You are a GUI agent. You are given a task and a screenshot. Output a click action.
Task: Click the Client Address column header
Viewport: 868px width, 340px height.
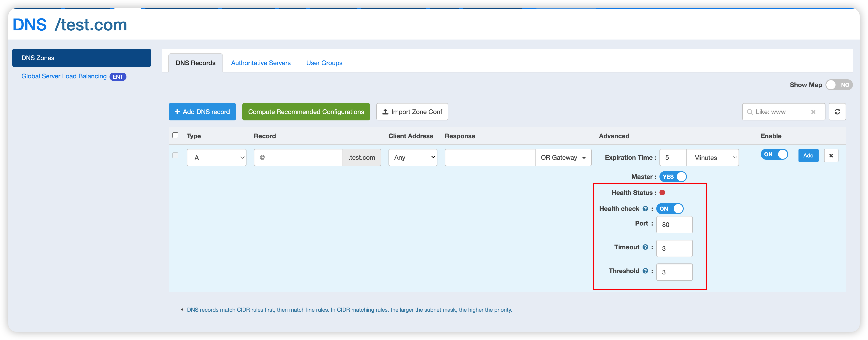[x=410, y=136]
